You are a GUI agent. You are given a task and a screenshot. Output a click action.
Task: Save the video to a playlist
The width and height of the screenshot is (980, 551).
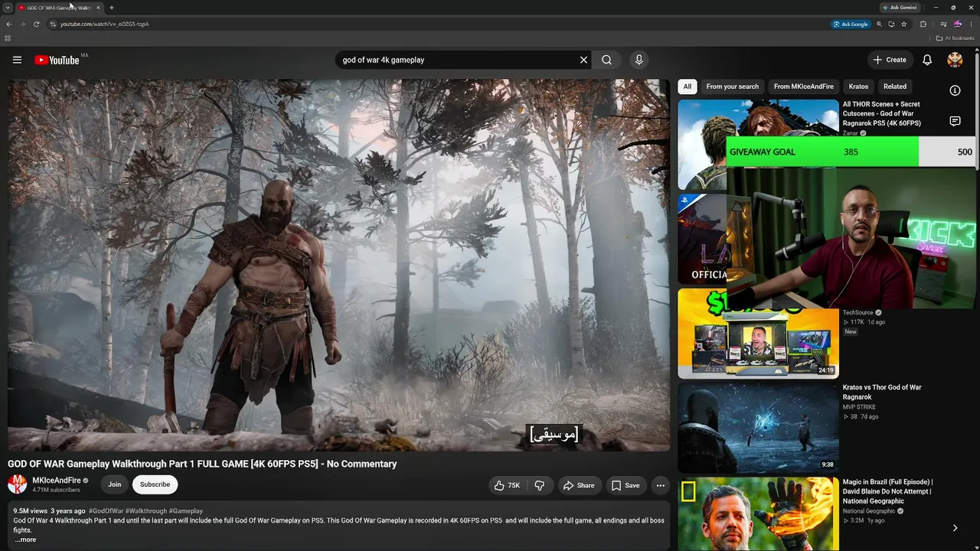tap(626, 485)
